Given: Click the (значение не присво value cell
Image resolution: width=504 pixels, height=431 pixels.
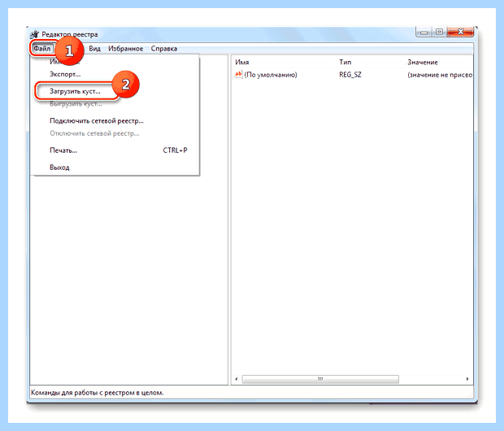Looking at the screenshot, I should pos(440,75).
